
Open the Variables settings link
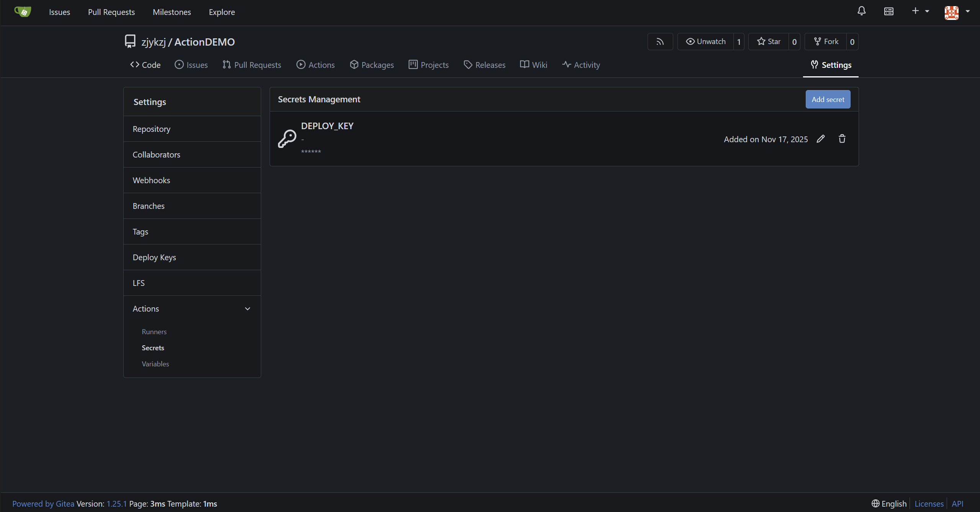155,364
